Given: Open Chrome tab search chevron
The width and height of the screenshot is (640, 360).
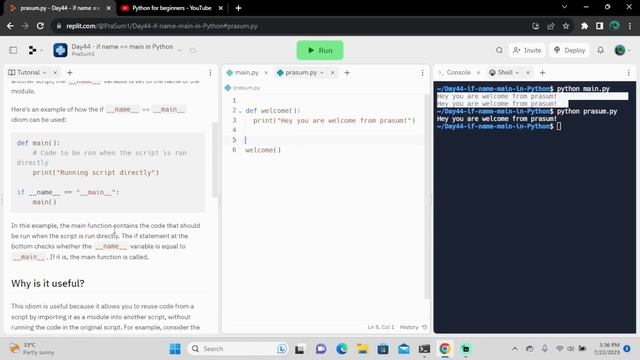Looking at the screenshot, I should (x=564, y=7).
